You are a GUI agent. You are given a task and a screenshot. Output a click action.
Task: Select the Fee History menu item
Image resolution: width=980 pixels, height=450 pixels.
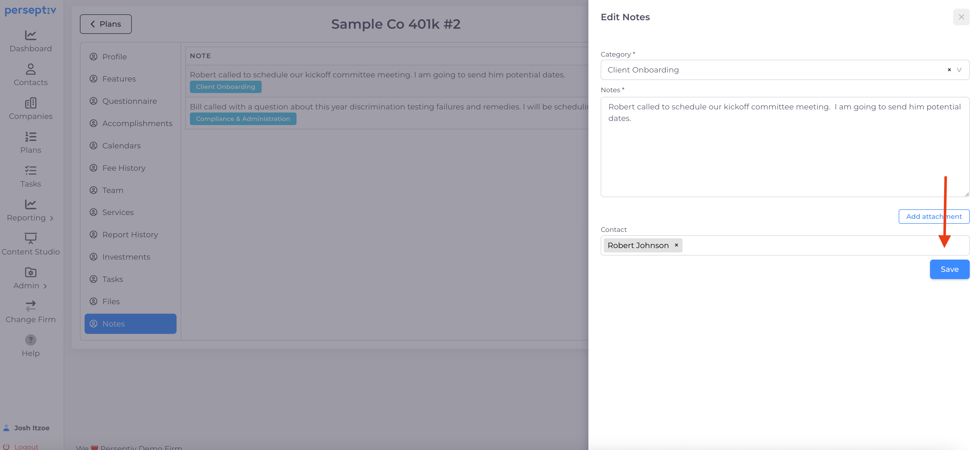click(124, 168)
